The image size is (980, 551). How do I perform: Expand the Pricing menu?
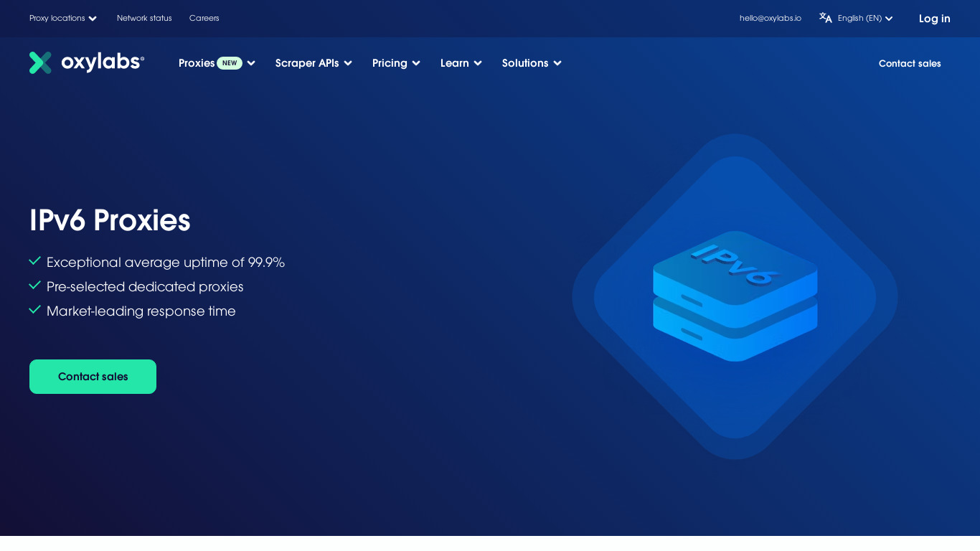[396, 63]
